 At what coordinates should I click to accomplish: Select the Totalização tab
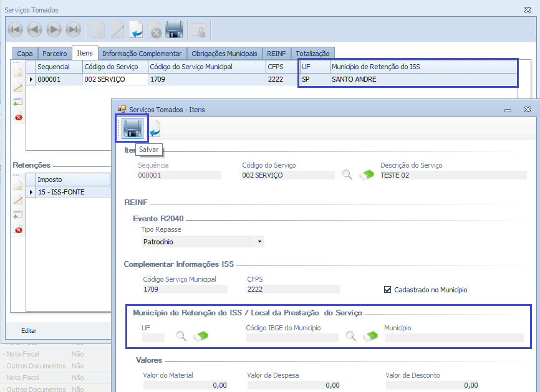coord(314,54)
